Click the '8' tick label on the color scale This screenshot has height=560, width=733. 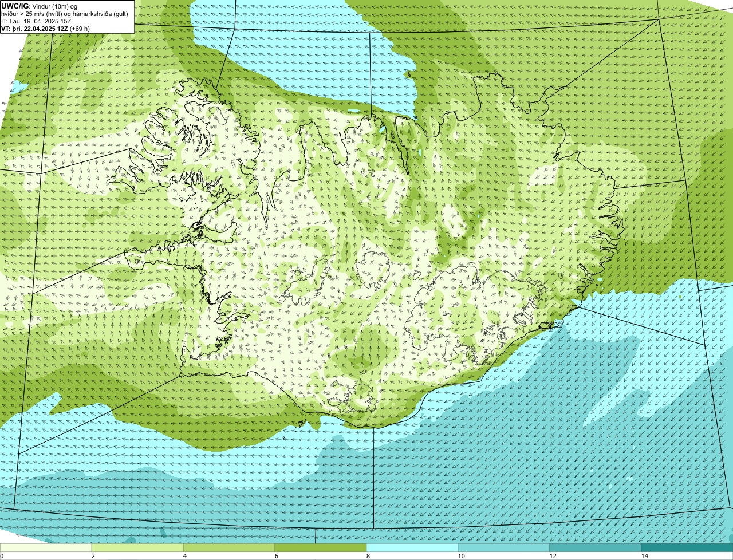point(368,556)
